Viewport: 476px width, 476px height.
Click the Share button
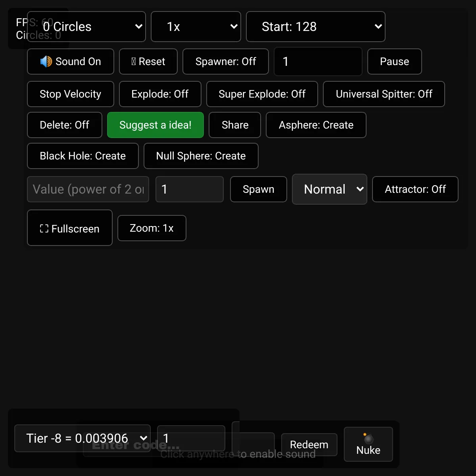coord(235,125)
